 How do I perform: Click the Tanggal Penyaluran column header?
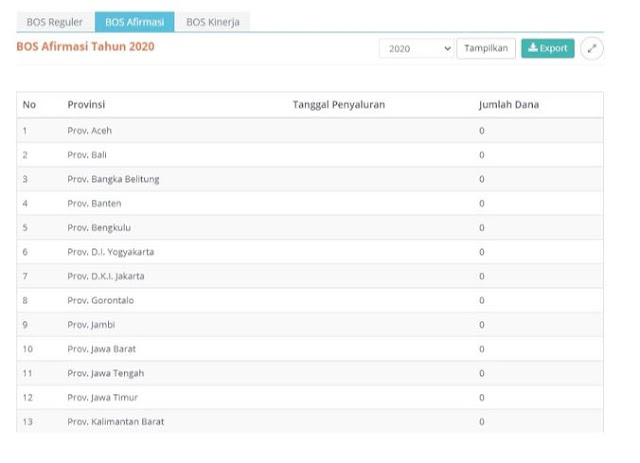338,105
